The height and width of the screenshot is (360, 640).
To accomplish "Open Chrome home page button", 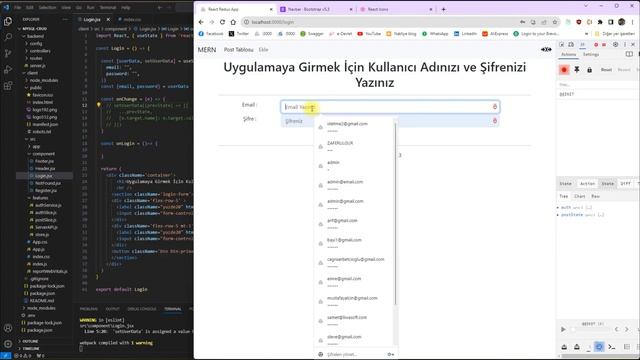I will [233, 22].
